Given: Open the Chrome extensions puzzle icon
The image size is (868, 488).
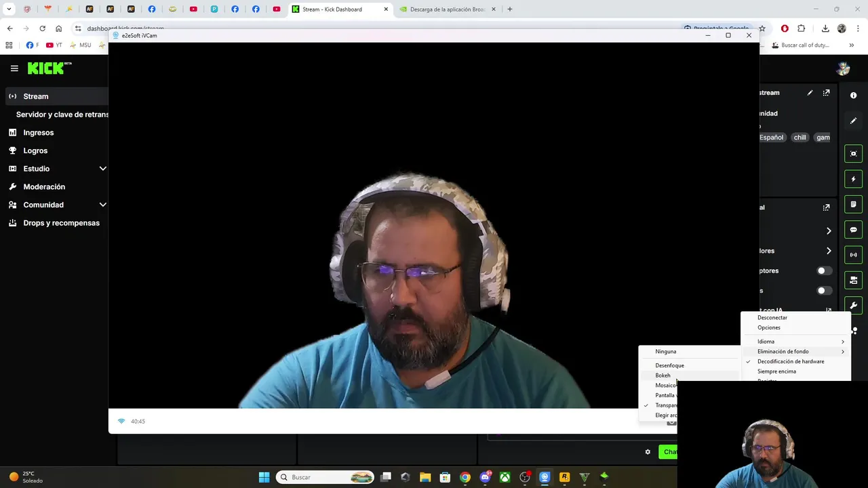Looking at the screenshot, I should click(x=801, y=28).
